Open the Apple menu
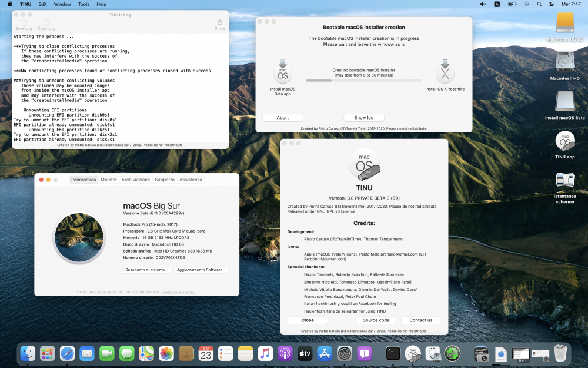Image resolution: width=588 pixels, height=368 pixels. click(10, 4)
